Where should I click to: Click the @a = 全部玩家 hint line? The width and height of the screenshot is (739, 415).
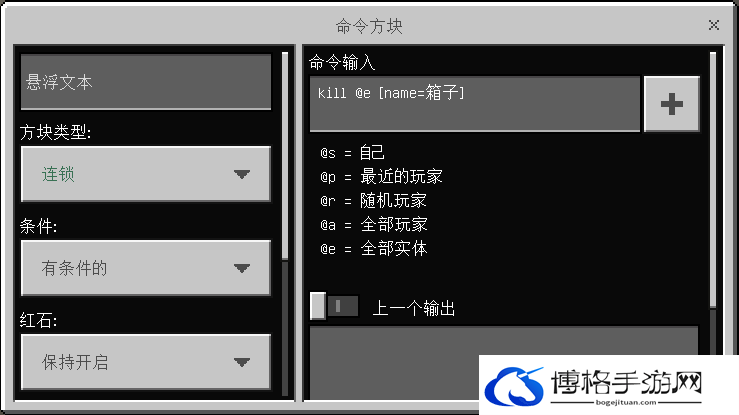374,225
